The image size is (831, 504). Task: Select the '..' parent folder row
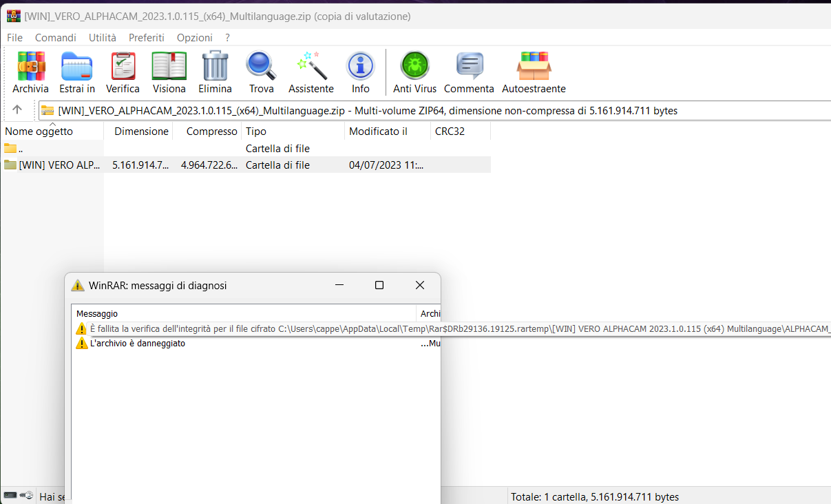click(x=246, y=148)
